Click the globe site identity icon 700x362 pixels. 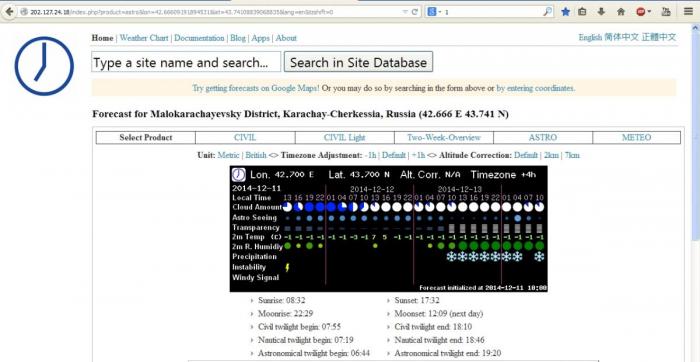(x=24, y=12)
